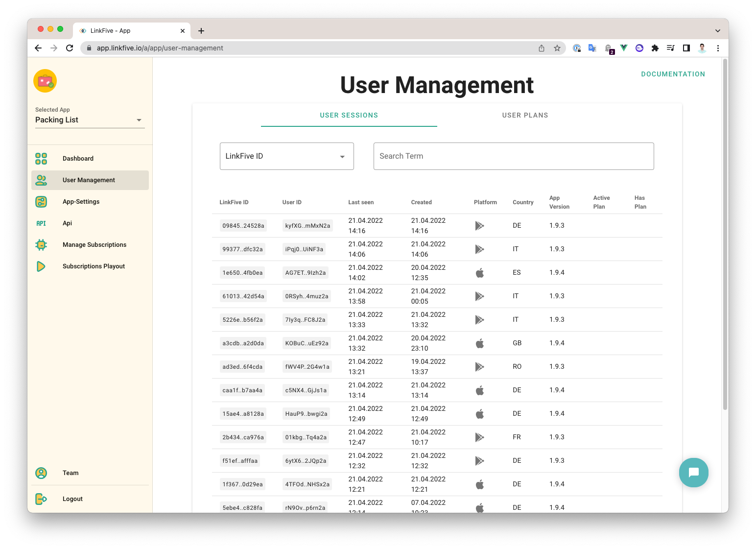Open the Documentation link
This screenshot has width=756, height=549.
click(x=673, y=74)
